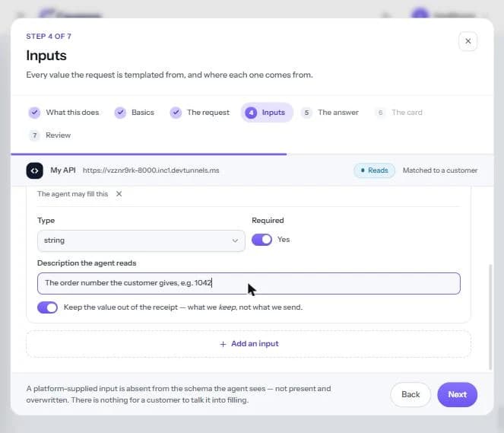This screenshot has height=433, width=504.
Task: Click the checkmark icon beside Basics
Action: (120, 113)
